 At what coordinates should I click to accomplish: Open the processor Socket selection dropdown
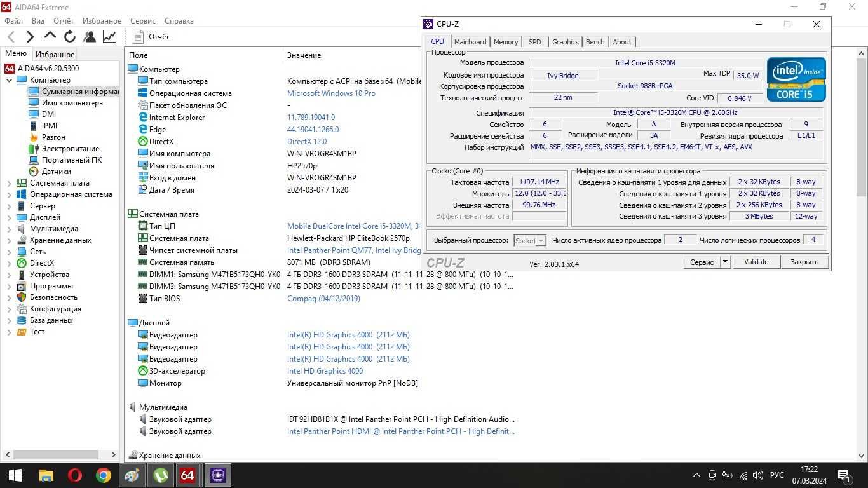[x=530, y=241]
